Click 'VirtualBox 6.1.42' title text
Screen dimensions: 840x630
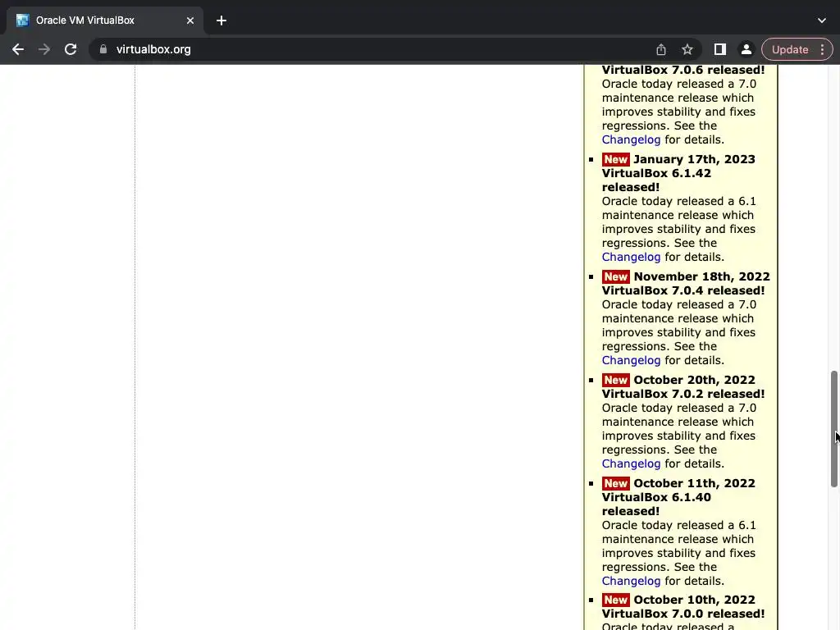[656, 174]
